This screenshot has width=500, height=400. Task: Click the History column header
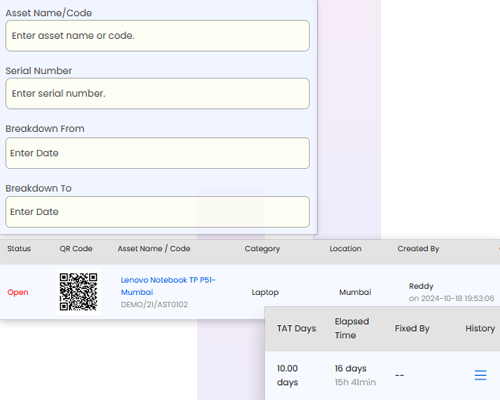pyautogui.click(x=480, y=329)
